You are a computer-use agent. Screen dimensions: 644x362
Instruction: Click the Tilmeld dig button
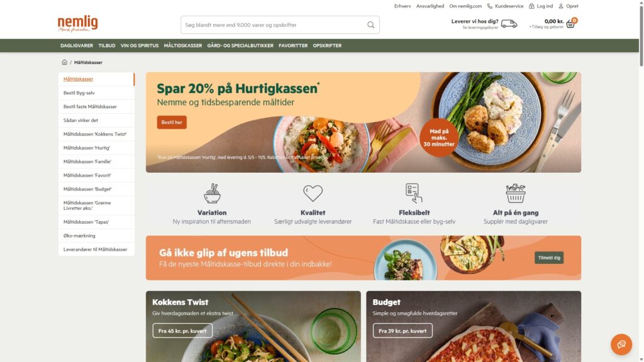[548, 258]
